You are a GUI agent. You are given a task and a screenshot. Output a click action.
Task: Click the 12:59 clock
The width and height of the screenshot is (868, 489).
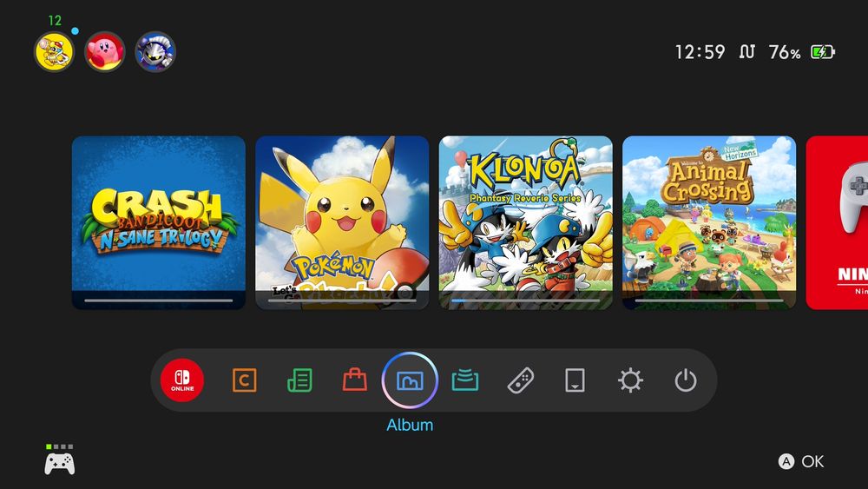pos(700,52)
